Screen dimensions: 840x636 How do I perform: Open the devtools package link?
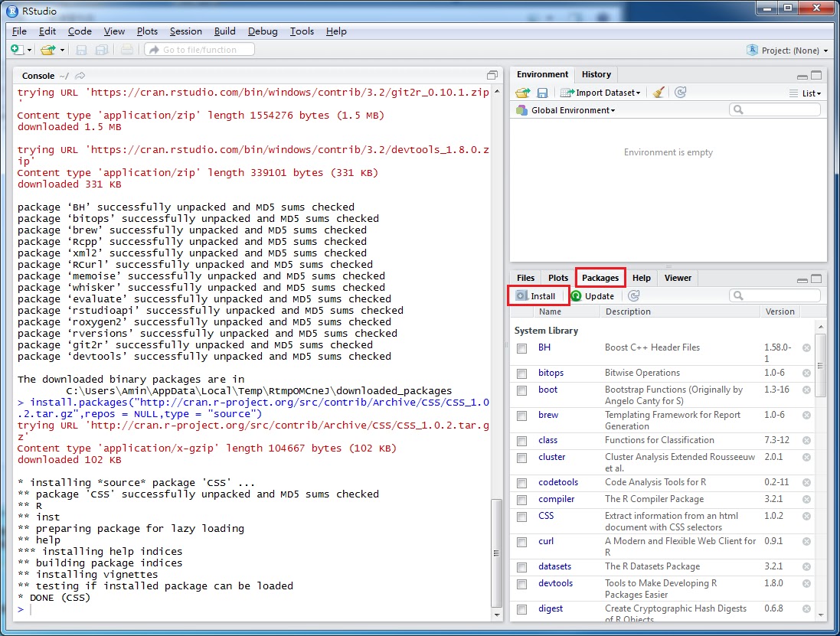pyautogui.click(x=556, y=583)
